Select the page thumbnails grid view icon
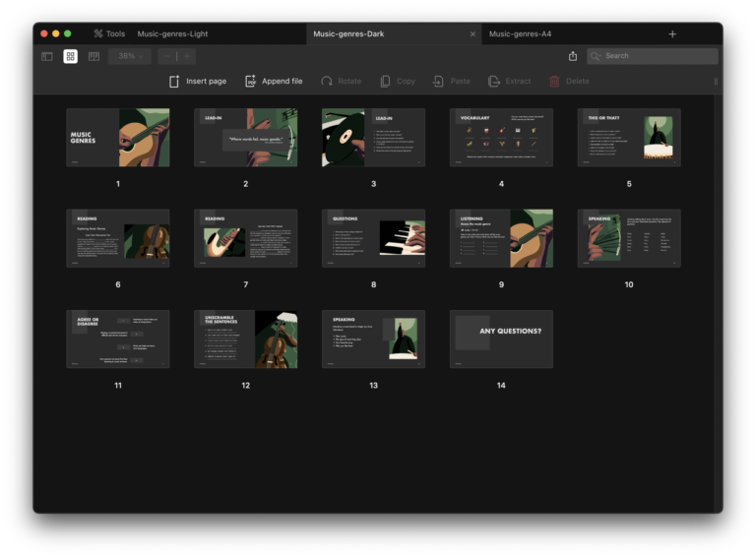Image resolution: width=756 pixels, height=557 pixels. 71,56
